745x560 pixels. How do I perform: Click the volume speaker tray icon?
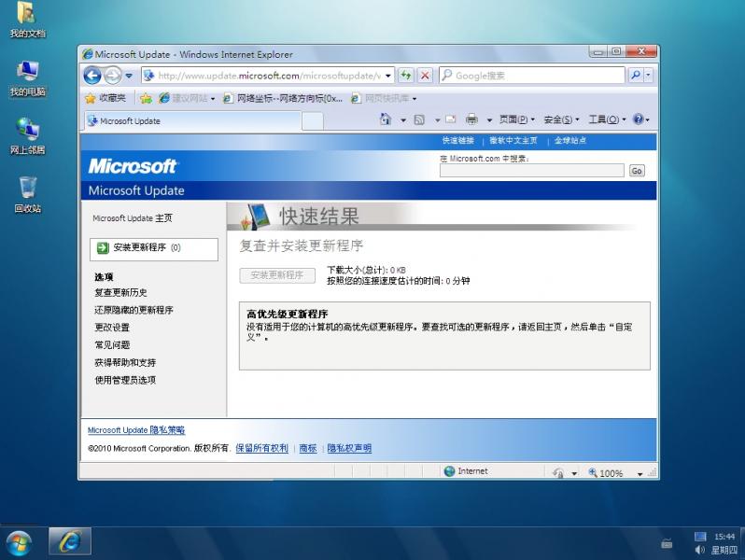(x=699, y=550)
